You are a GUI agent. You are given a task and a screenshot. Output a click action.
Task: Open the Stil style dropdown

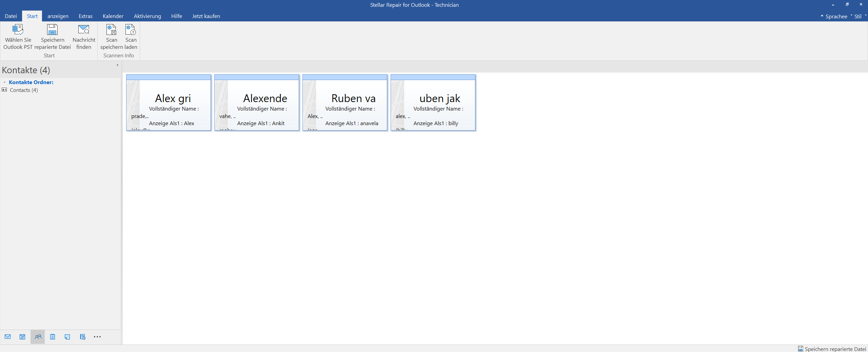[x=858, y=16]
